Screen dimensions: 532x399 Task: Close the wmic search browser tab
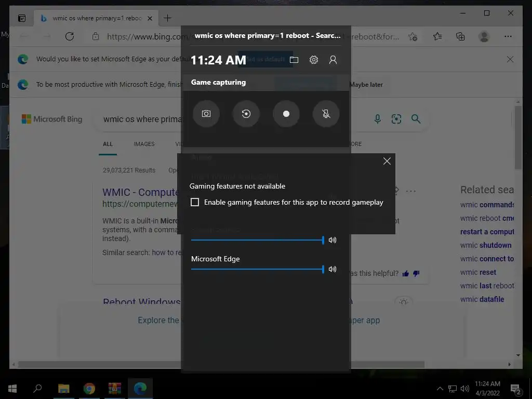coord(150,18)
